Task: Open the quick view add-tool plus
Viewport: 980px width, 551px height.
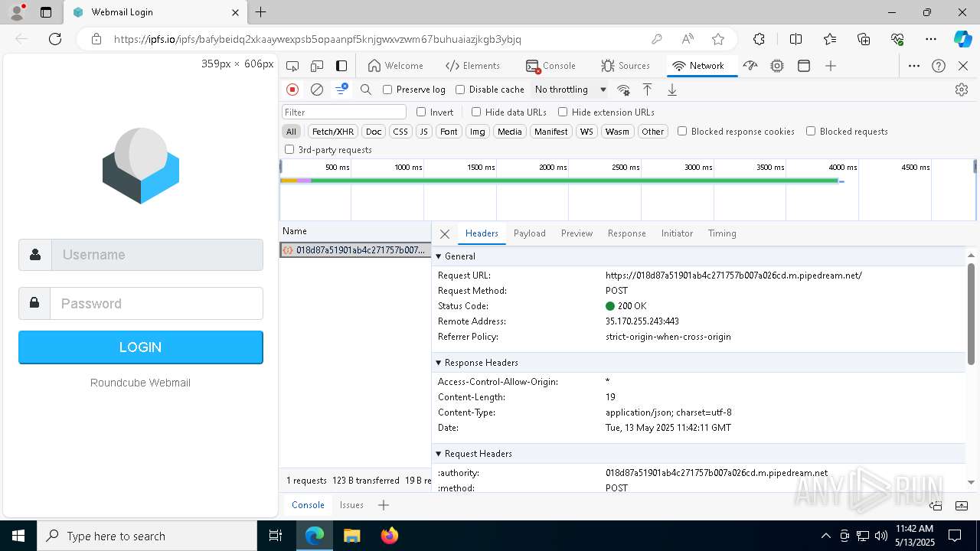Action: click(384, 505)
